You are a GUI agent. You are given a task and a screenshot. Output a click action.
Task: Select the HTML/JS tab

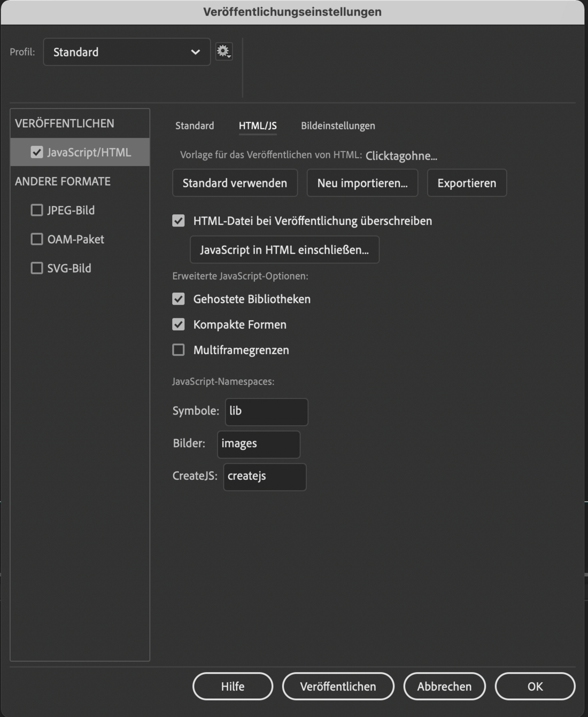258,126
